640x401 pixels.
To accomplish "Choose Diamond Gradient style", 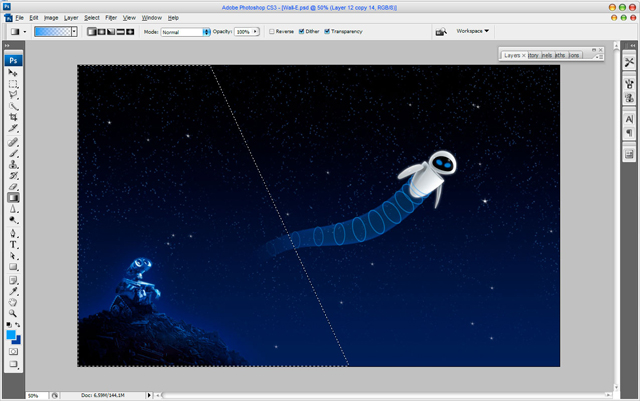I will pos(130,32).
